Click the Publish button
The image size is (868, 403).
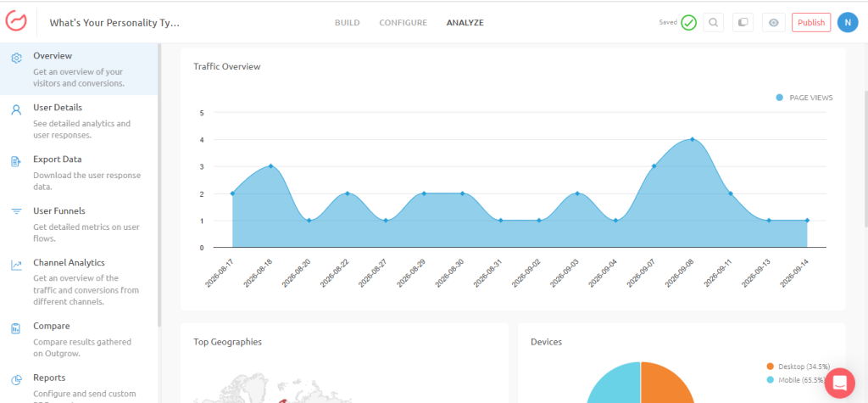click(x=811, y=23)
